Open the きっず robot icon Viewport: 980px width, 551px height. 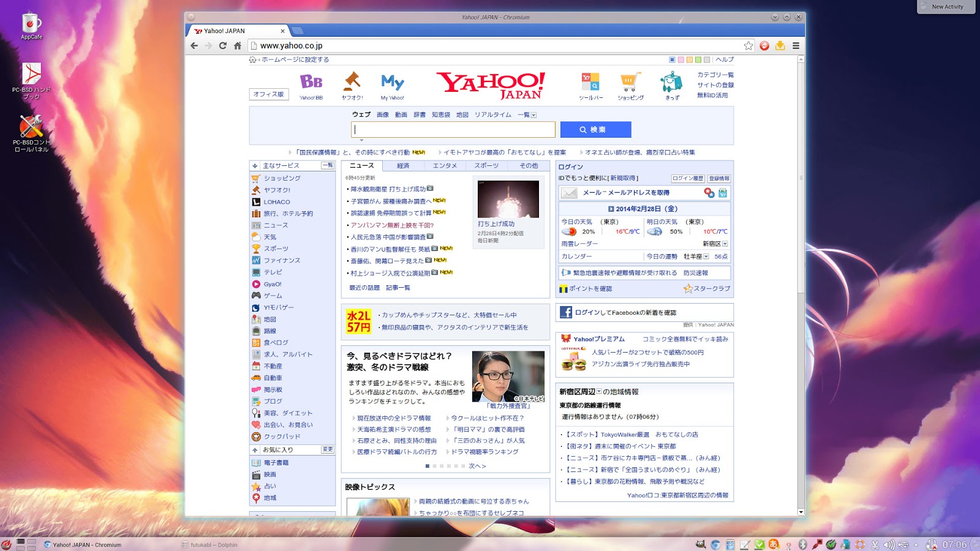[672, 81]
